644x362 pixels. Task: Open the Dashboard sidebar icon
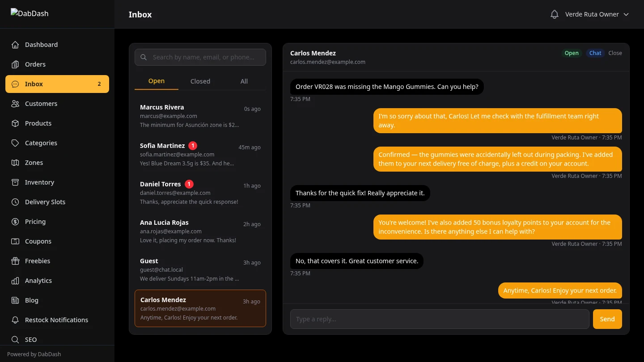(15, 44)
